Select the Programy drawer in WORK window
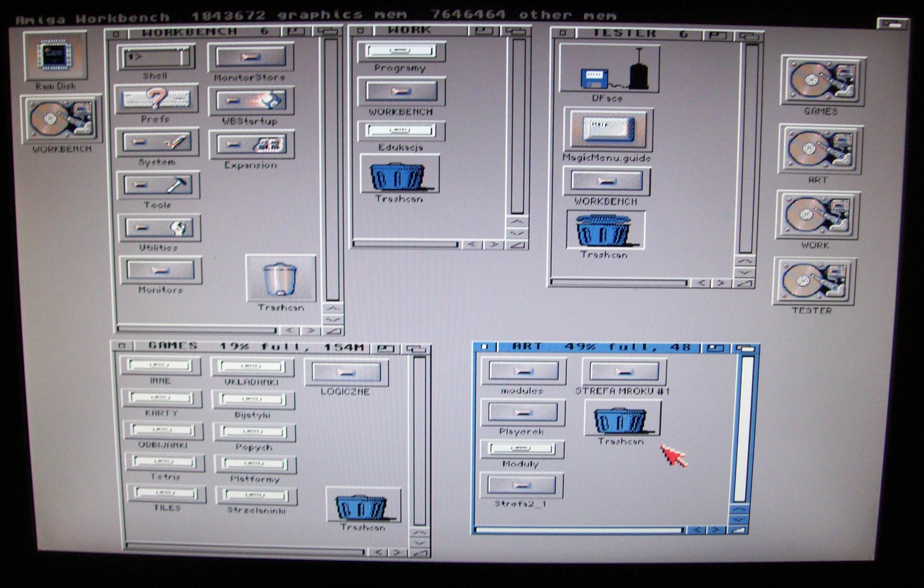Viewport: 924px width, 588px height. (x=401, y=51)
